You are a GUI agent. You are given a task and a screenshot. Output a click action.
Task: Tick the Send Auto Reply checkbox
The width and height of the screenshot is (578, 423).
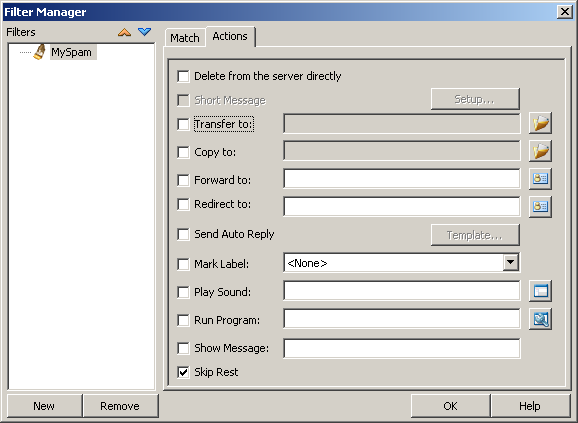coord(183,234)
